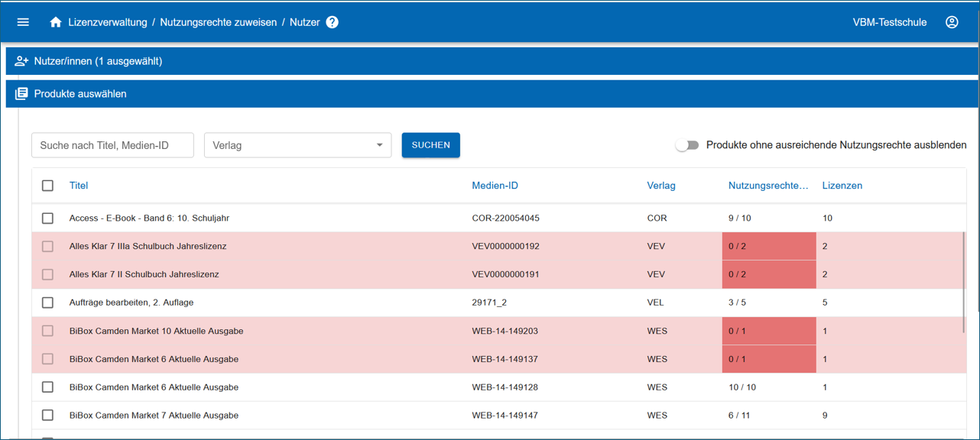Open the hamburger navigation menu

[x=23, y=22]
